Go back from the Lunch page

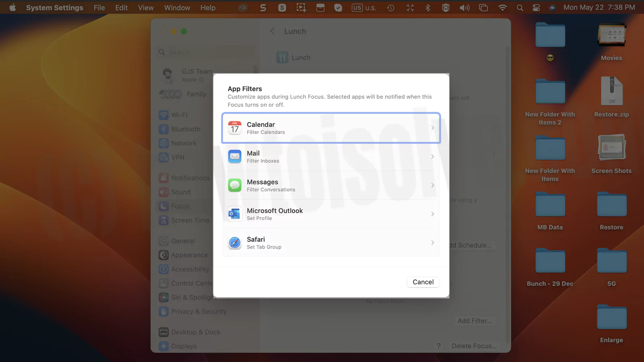pyautogui.click(x=272, y=31)
